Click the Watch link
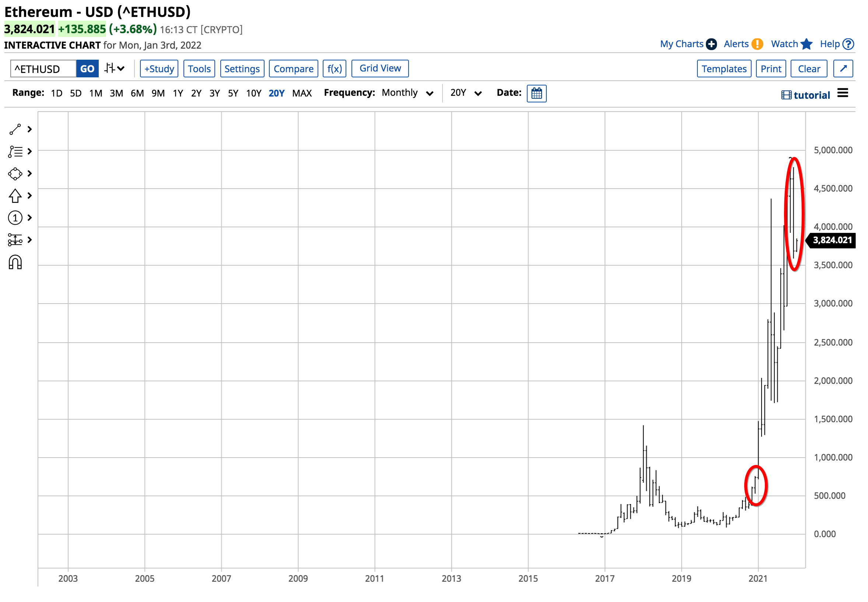Image resolution: width=868 pixels, height=602 pixels. (x=785, y=44)
